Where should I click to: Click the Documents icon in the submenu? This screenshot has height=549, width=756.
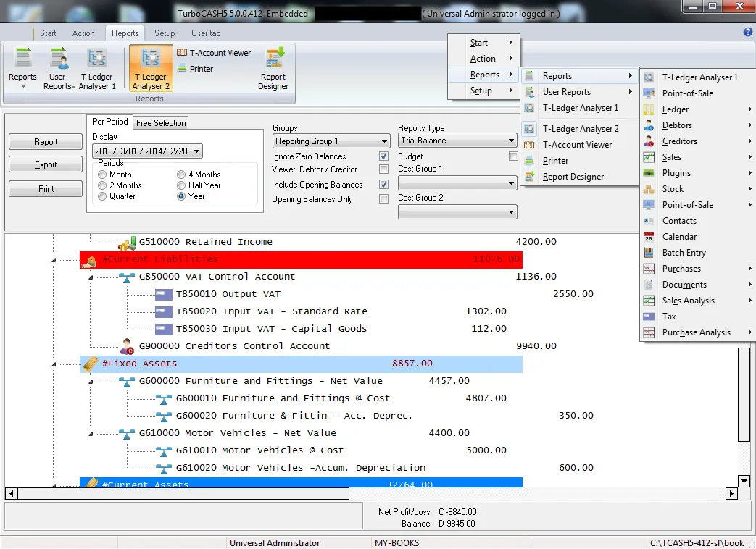pos(649,284)
